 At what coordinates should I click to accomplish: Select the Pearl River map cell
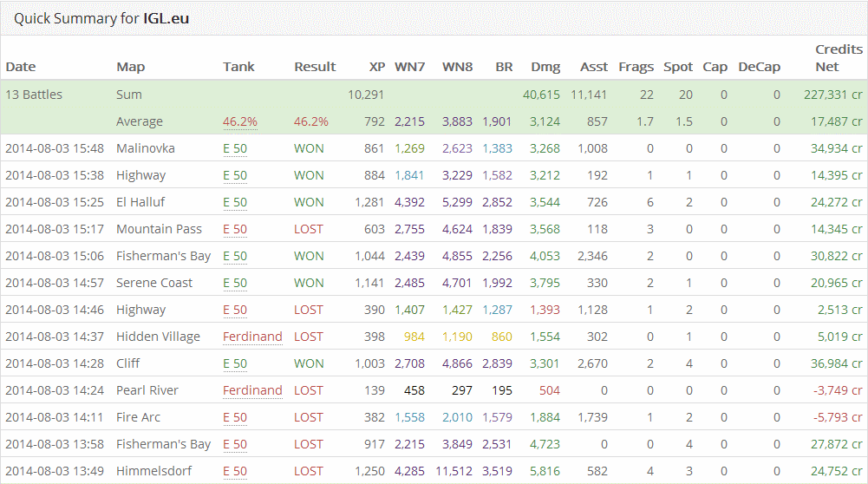pyautogui.click(x=147, y=390)
